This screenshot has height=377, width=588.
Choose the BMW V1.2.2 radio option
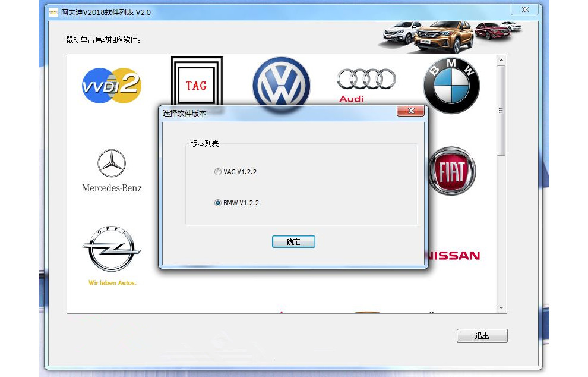(x=236, y=203)
